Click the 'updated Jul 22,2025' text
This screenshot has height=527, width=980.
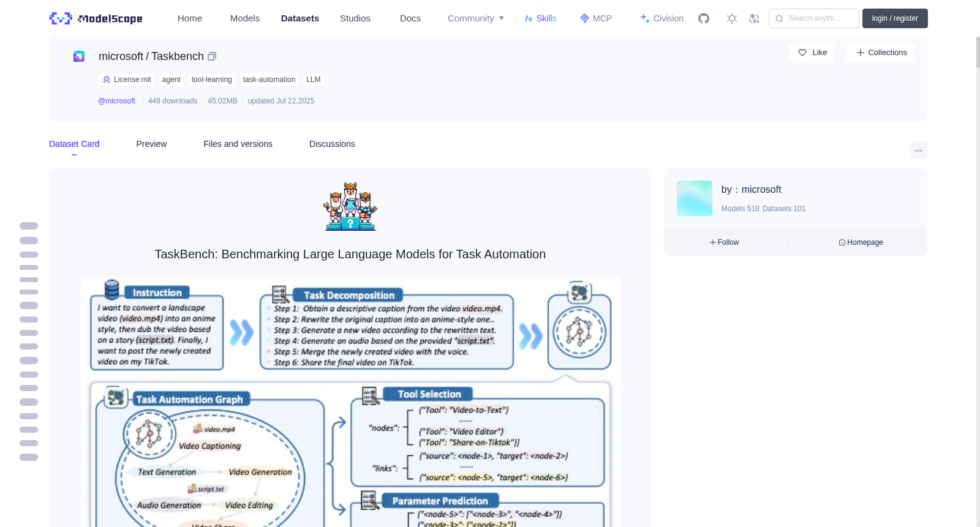coord(281,101)
